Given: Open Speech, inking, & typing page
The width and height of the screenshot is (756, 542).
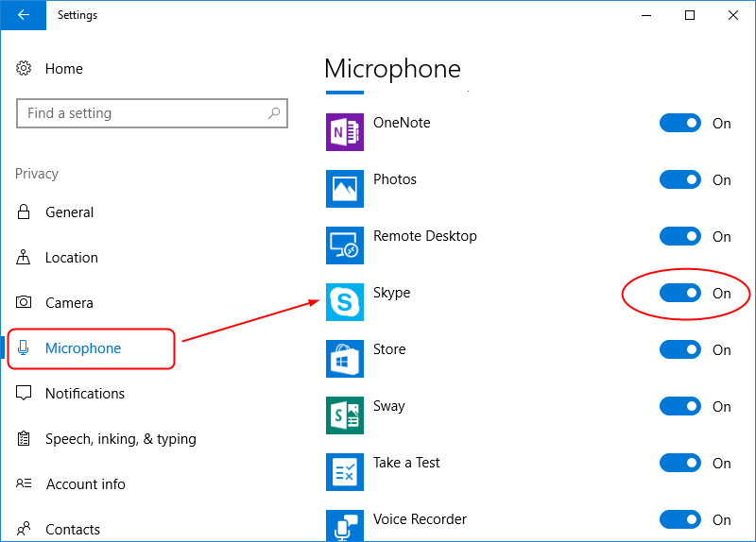Looking at the screenshot, I should tap(121, 439).
